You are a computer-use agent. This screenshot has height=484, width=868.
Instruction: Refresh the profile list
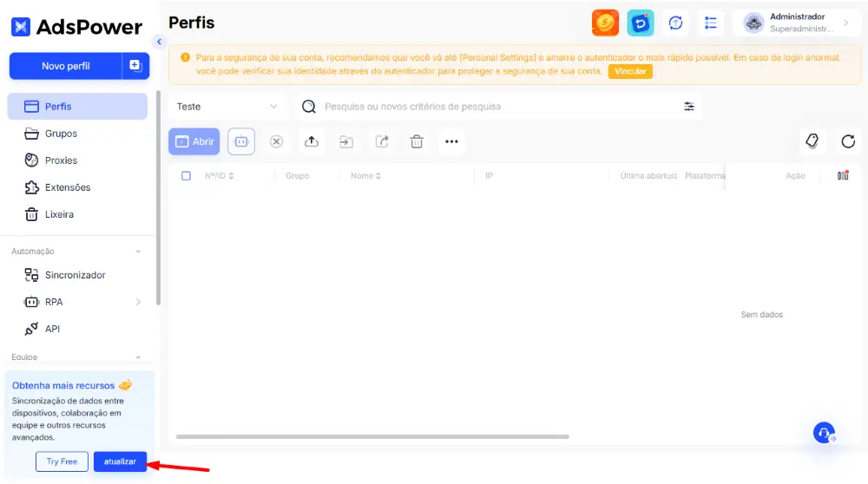click(x=848, y=141)
